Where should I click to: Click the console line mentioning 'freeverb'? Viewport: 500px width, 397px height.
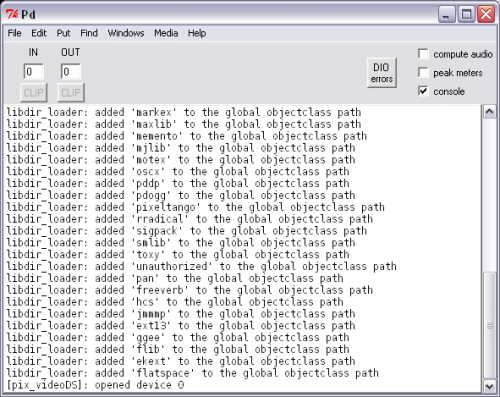[190, 290]
